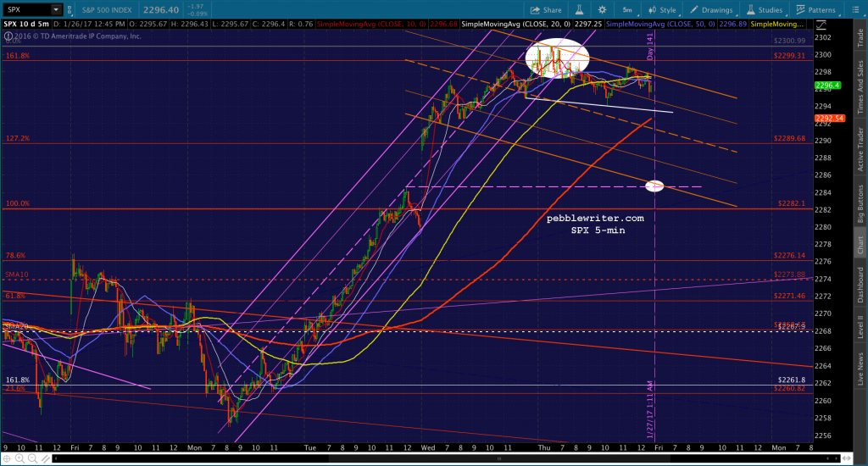868x466 pixels.
Task: Click the 127.2% Fibonacci label
Action: pyautogui.click(x=18, y=138)
